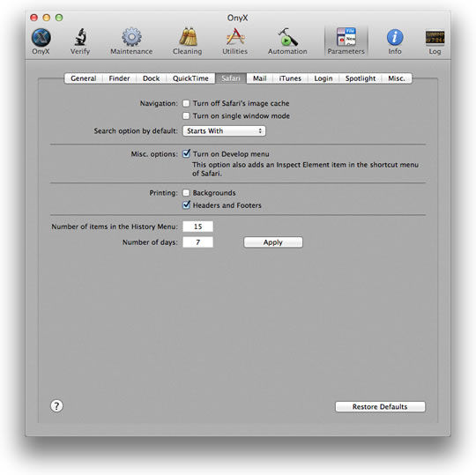Viewport: 476px width, 475px height.
Task: Switch to the Misc. tab
Action: click(397, 78)
